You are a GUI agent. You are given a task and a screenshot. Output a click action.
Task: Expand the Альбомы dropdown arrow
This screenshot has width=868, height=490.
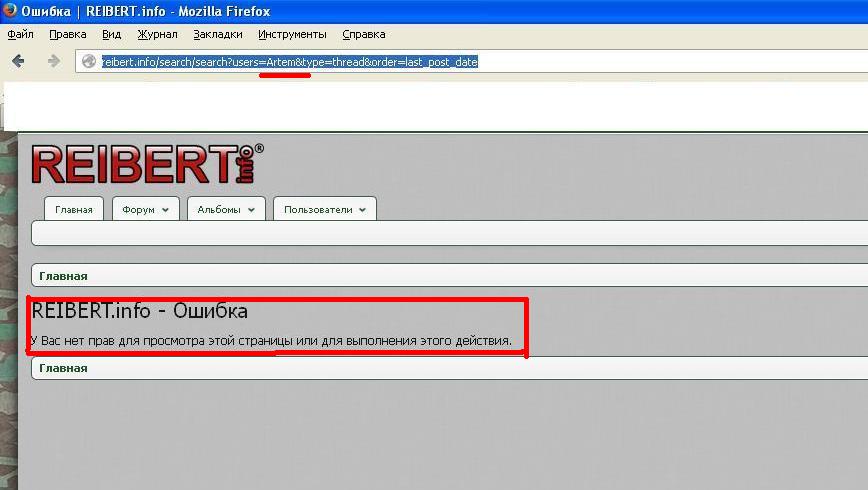point(251,210)
